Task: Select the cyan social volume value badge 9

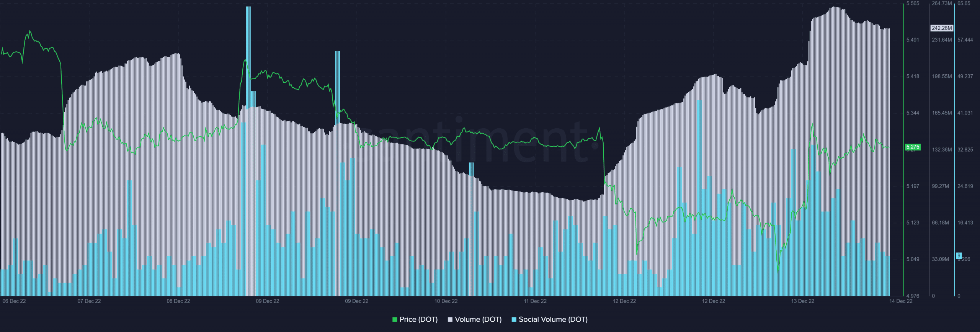Action: 959,255
